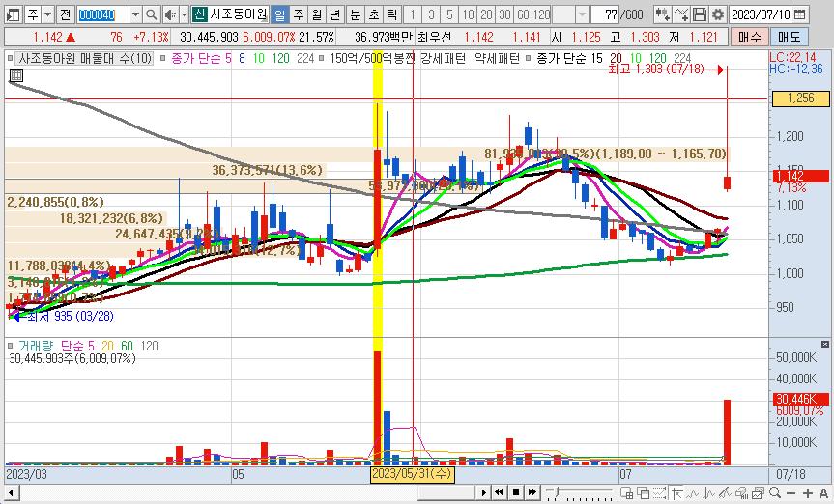Click the stop replay button
The width and height of the screenshot is (834, 504).
(516, 492)
